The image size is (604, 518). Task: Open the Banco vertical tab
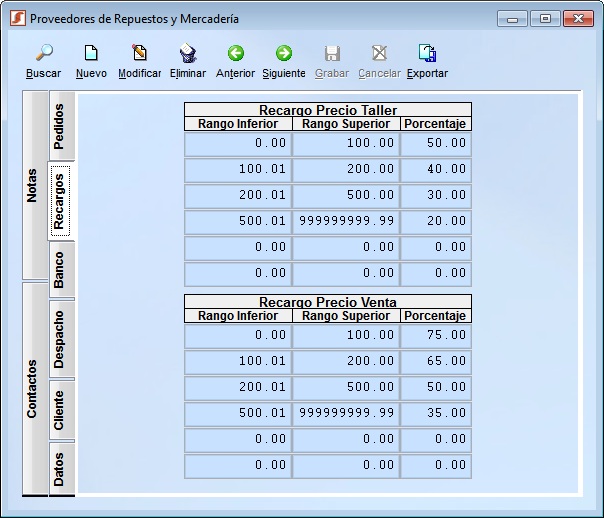(61, 270)
